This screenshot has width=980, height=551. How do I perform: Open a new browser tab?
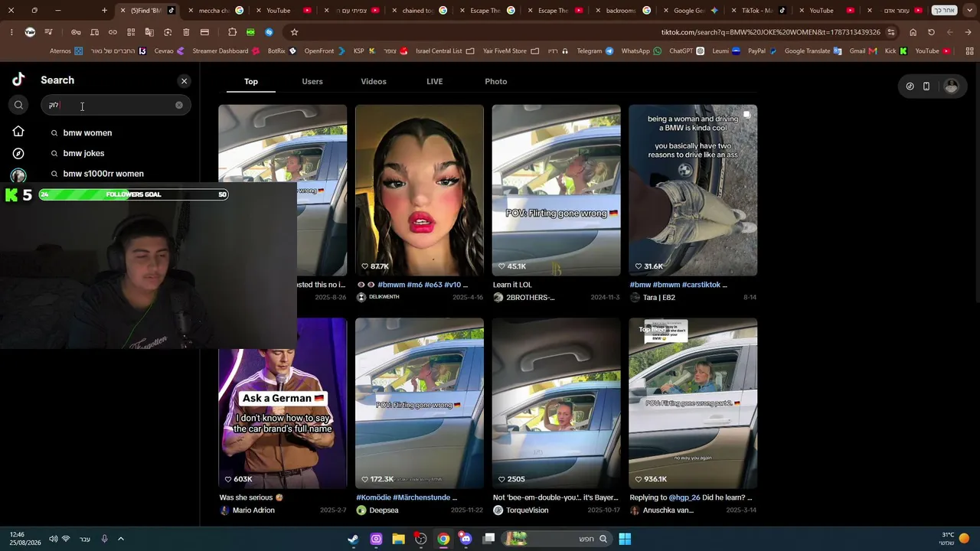(x=104, y=11)
